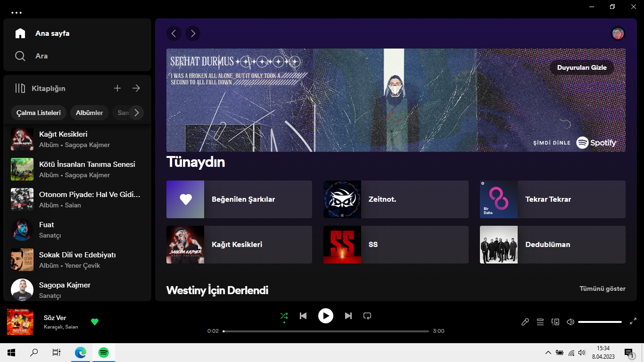Viewport: 644px width, 362px height.
Task: Mute the volume speaker icon
Action: (x=570, y=322)
